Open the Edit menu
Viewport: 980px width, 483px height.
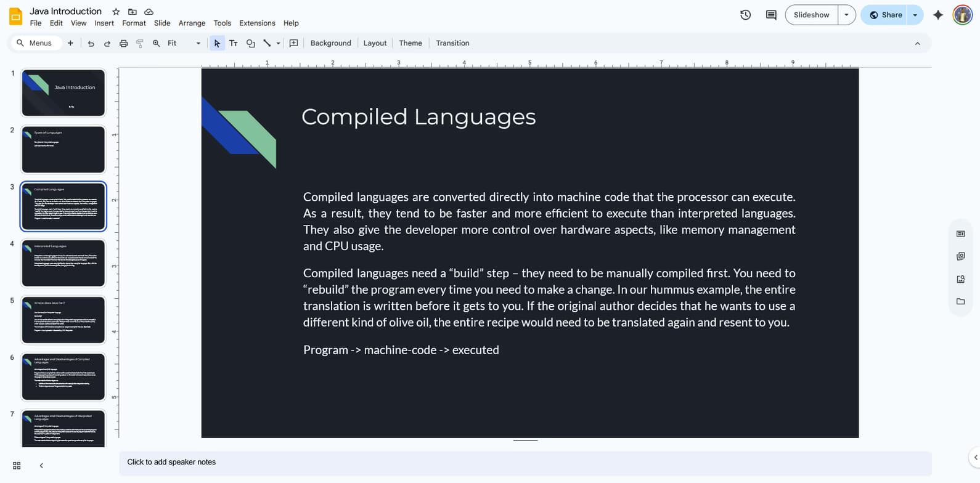[x=56, y=23]
